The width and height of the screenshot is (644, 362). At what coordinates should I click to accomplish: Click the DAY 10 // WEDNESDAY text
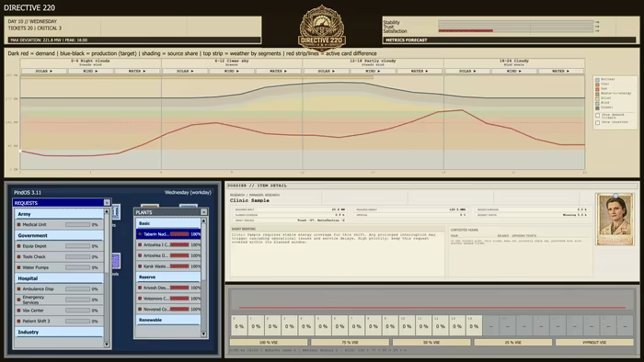click(32, 21)
